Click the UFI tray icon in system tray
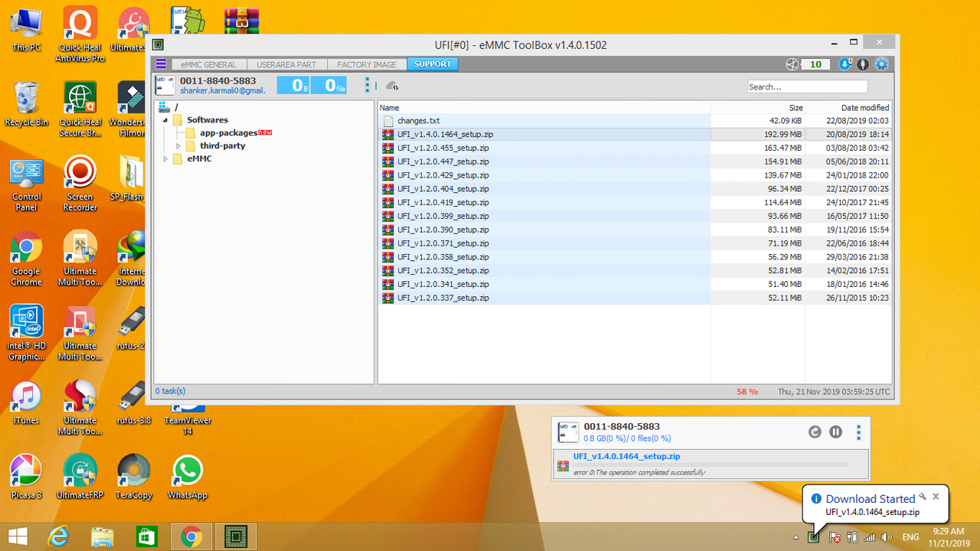 [x=814, y=537]
